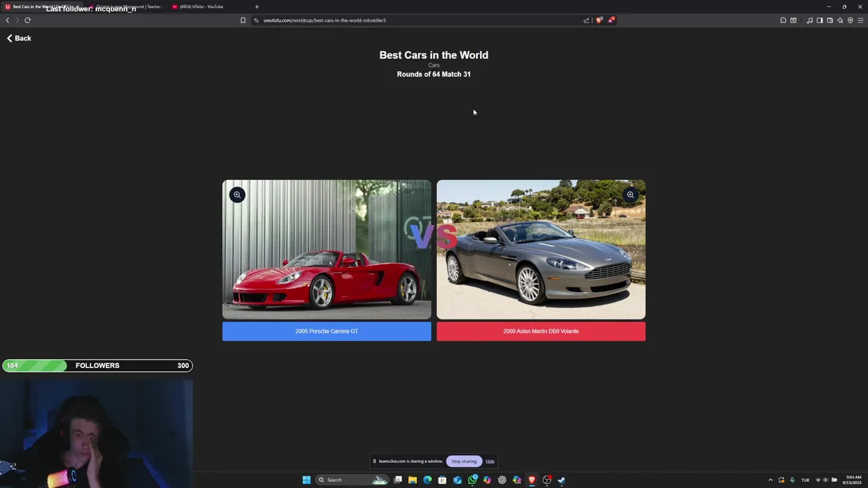Open WhatsApp from taskbar
This screenshot has width=868, height=488.
tap(473, 480)
